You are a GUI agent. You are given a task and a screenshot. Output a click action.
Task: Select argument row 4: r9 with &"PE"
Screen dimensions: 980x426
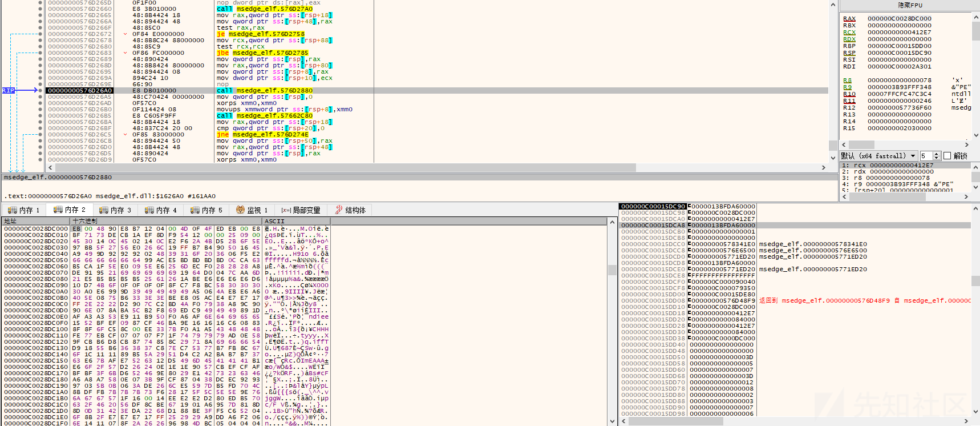tap(906, 184)
